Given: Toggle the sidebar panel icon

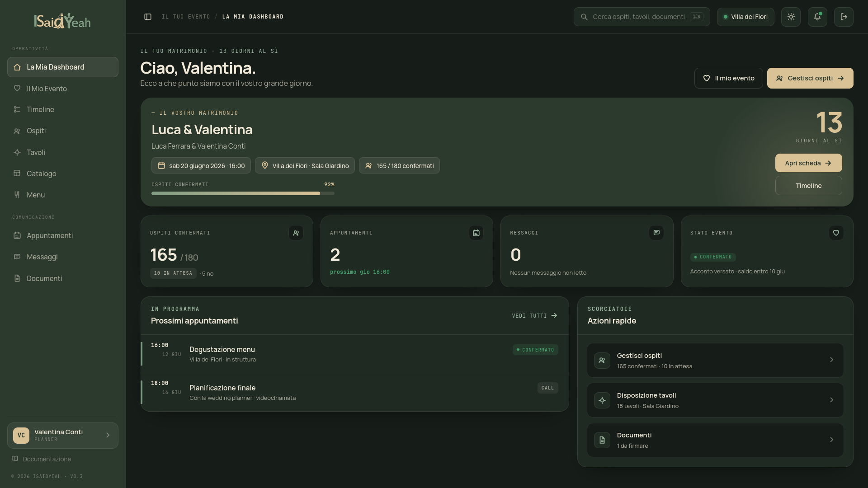Looking at the screenshot, I should tap(148, 17).
